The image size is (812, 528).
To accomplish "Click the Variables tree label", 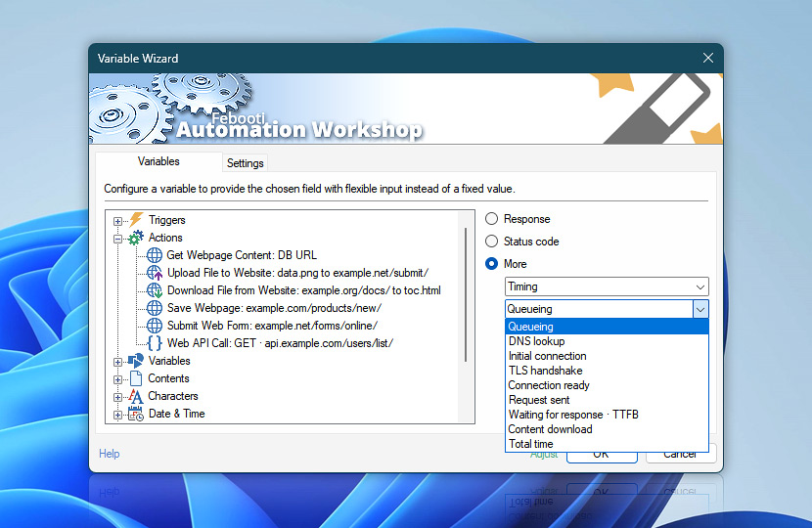I will pyautogui.click(x=169, y=361).
